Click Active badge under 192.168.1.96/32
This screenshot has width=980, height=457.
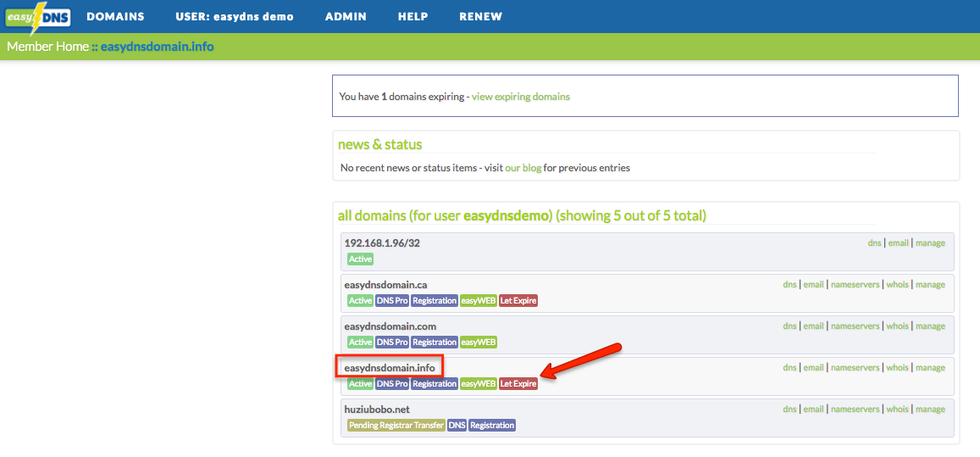tap(361, 259)
